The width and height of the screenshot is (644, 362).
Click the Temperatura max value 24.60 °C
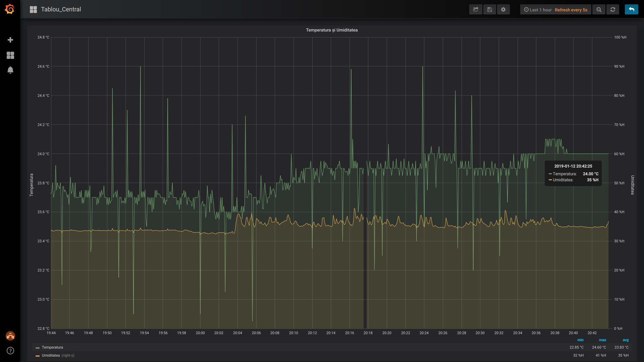point(599,347)
